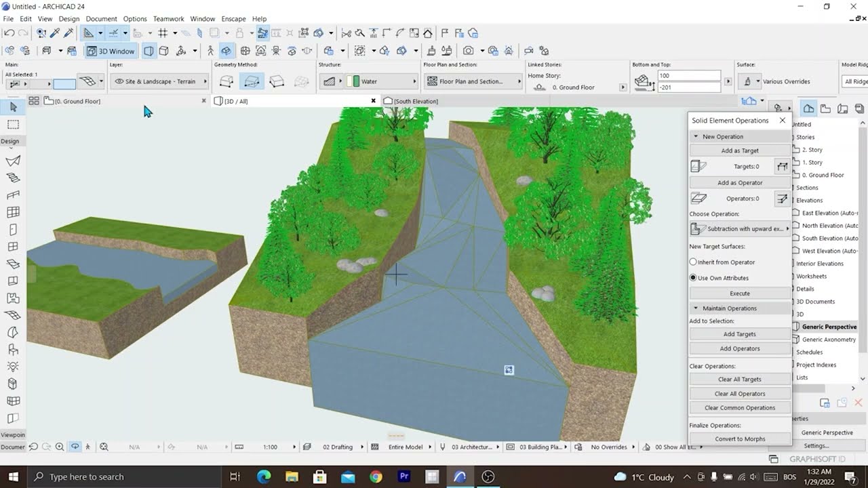Select the Use Own Attributes radio button

(693, 278)
